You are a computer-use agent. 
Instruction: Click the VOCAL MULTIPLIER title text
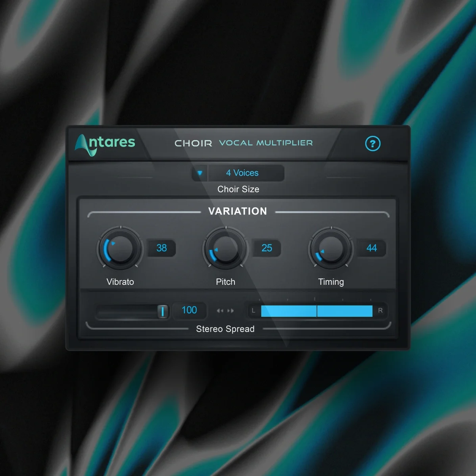(266, 143)
